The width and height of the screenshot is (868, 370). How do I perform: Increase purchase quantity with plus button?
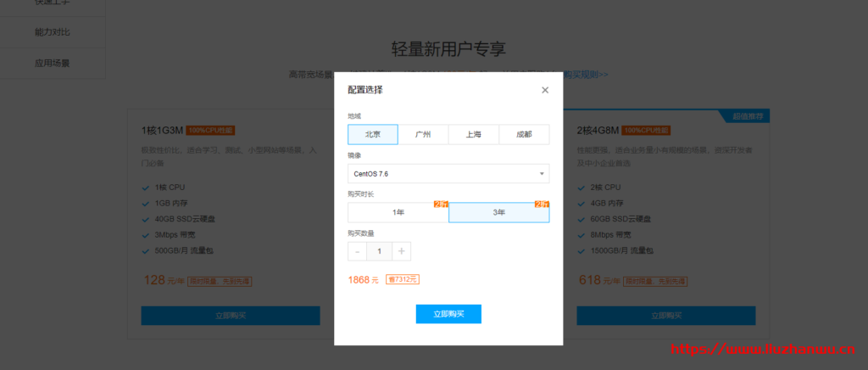coord(401,251)
